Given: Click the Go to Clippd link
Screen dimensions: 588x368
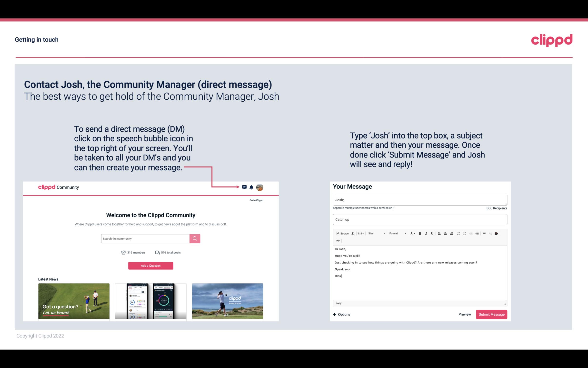Looking at the screenshot, I should (256, 200).
